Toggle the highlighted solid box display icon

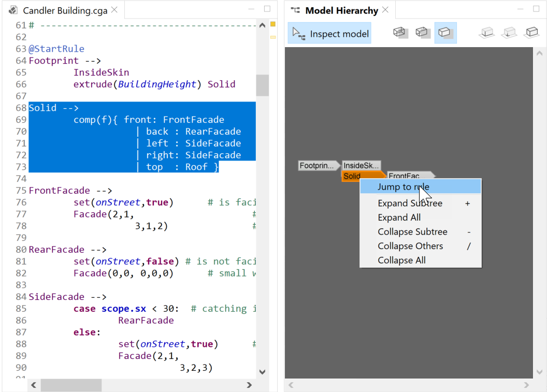point(445,33)
